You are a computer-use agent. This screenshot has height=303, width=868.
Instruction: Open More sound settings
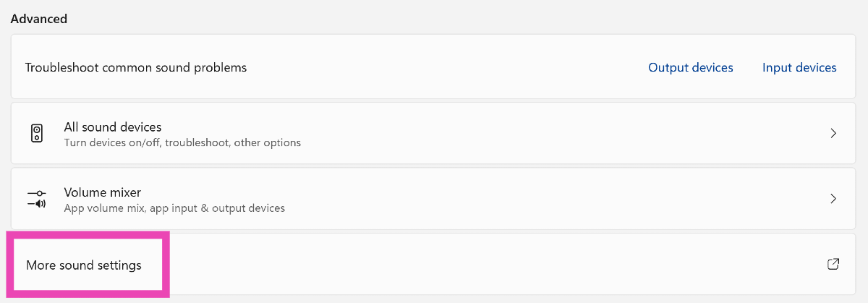tap(84, 265)
